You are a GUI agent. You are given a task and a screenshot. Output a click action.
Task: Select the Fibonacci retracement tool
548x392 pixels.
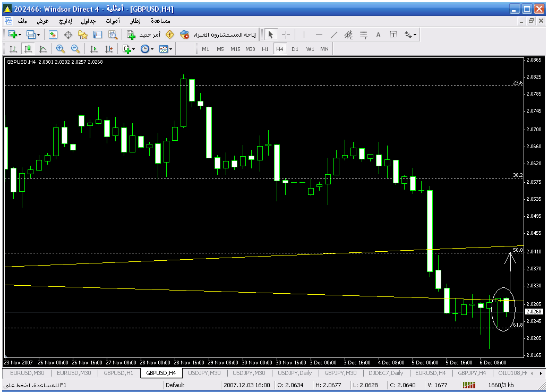point(364,35)
